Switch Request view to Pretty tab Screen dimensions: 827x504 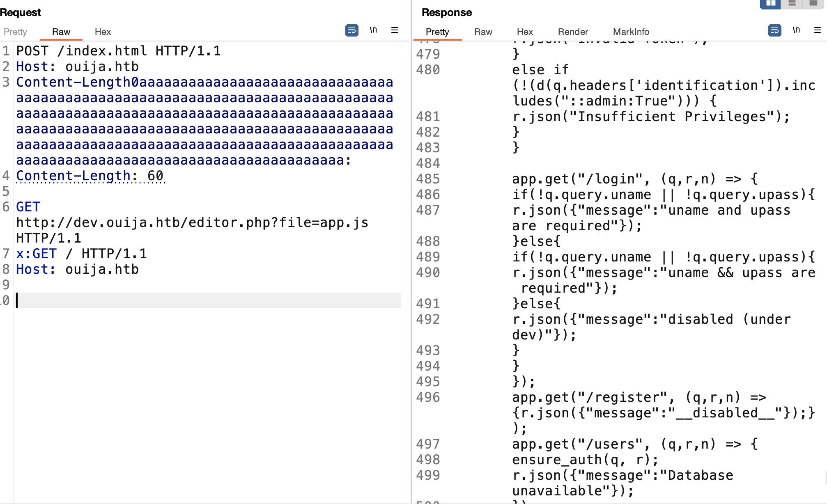coord(15,32)
